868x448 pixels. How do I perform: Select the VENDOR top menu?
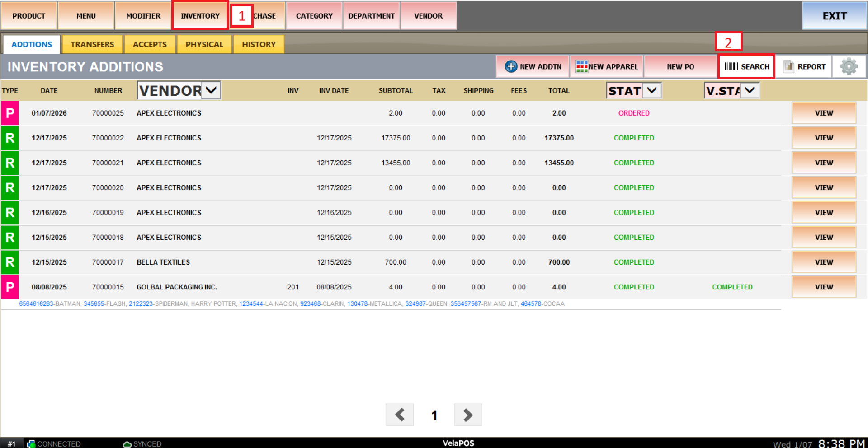[x=428, y=16]
